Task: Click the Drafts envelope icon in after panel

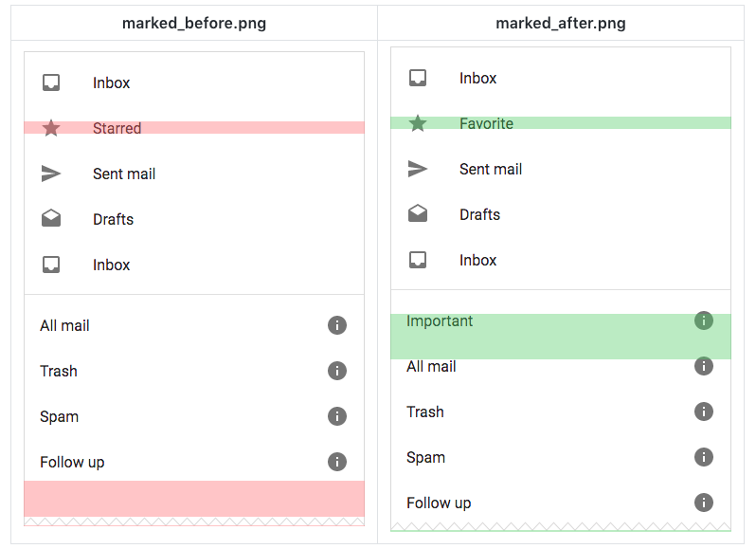Action: coord(418,214)
